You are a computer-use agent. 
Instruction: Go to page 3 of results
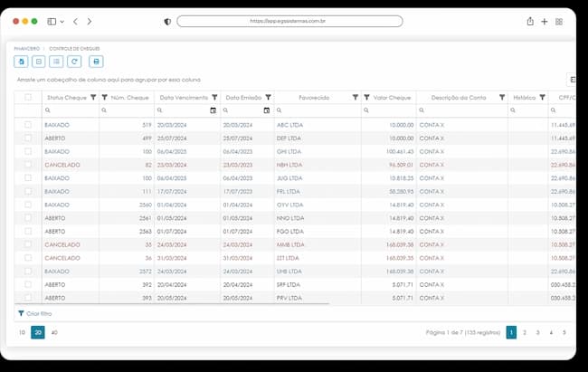[x=537, y=332]
